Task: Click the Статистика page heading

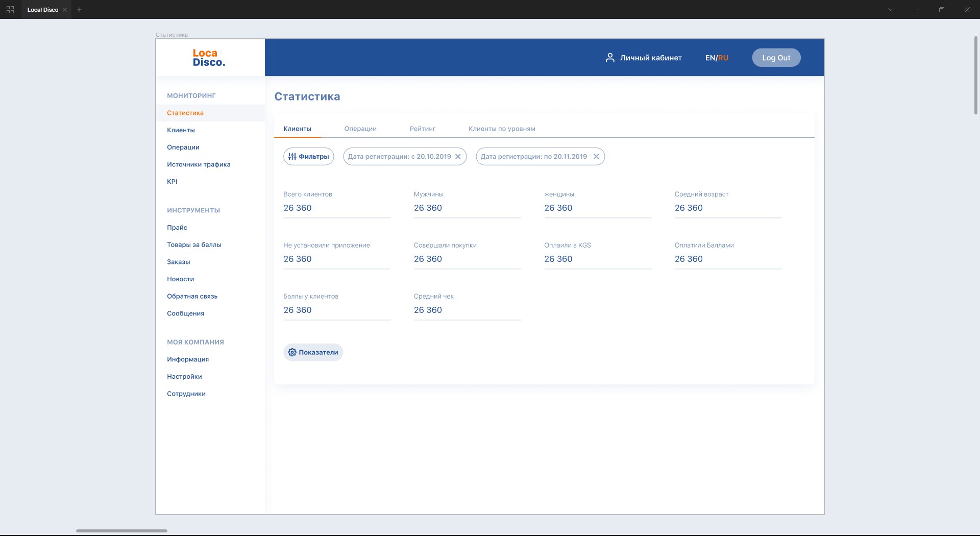Action: point(307,96)
